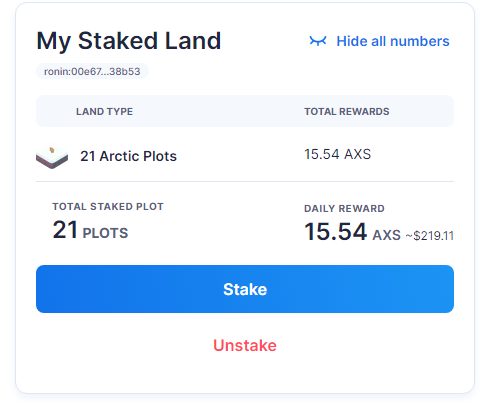This screenshot has width=481, height=404.
Task: Click the closed-eye hide icon
Action: pos(318,41)
